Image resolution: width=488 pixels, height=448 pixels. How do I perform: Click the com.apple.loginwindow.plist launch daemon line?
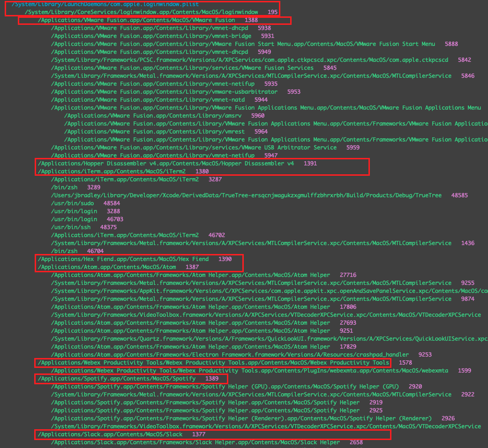point(105,4)
